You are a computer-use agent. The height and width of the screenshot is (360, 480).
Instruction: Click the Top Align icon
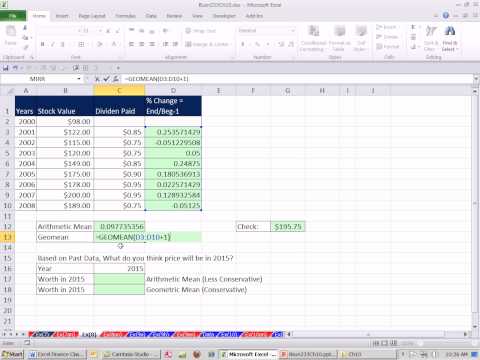coord(131,31)
